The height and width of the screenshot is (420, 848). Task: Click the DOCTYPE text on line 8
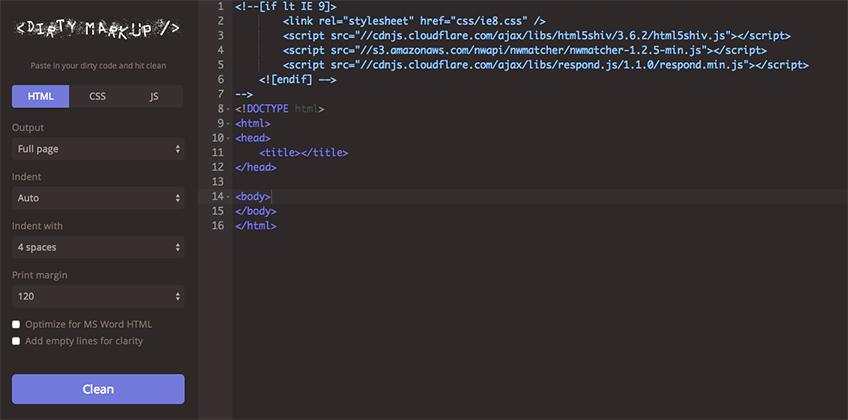click(x=267, y=109)
